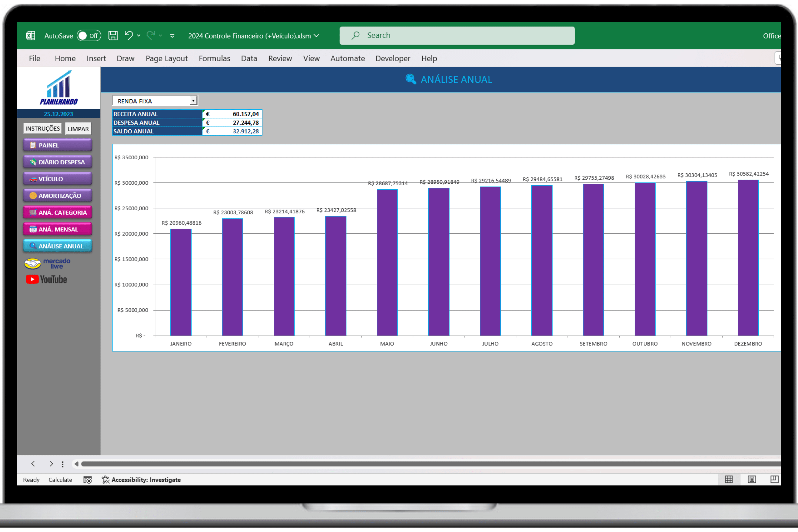Open the Mercado Livre link
This screenshot has height=532, width=798.
47,264
